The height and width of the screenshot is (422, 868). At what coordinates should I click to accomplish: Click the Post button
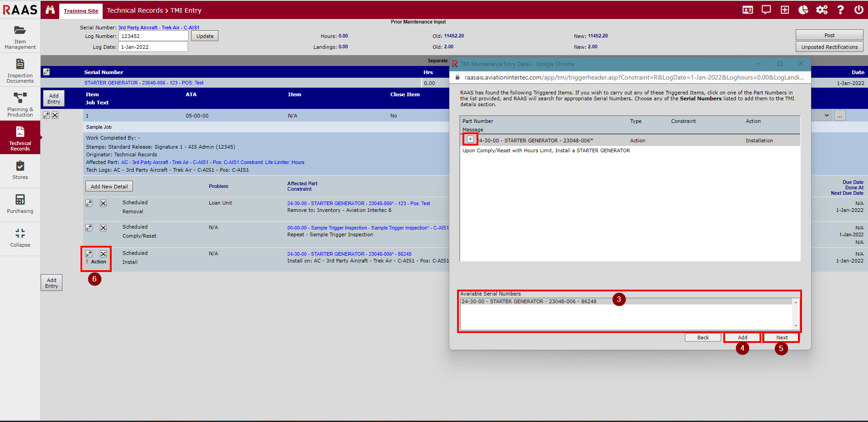[x=830, y=35]
